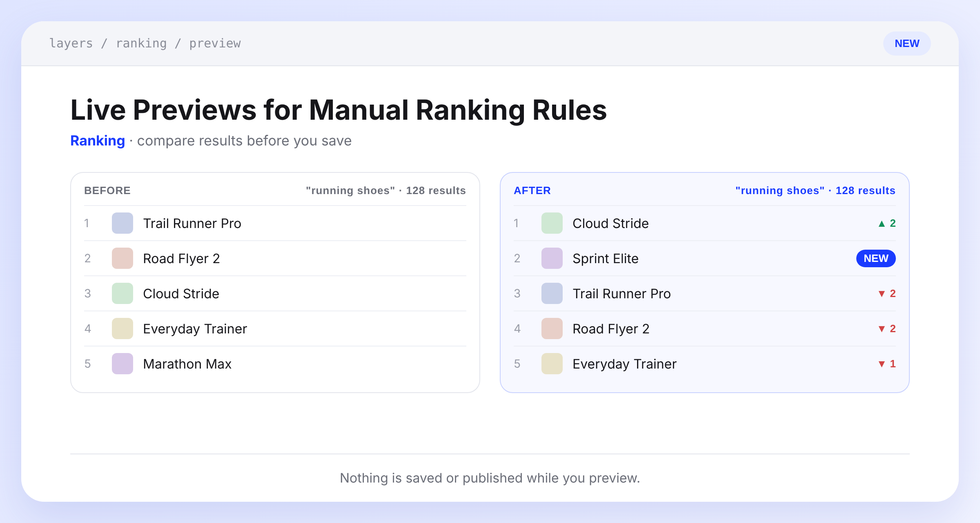The height and width of the screenshot is (523, 980).
Task: Click the 'Live Previews for Manual Ranking Rules' title
Action: [339, 110]
